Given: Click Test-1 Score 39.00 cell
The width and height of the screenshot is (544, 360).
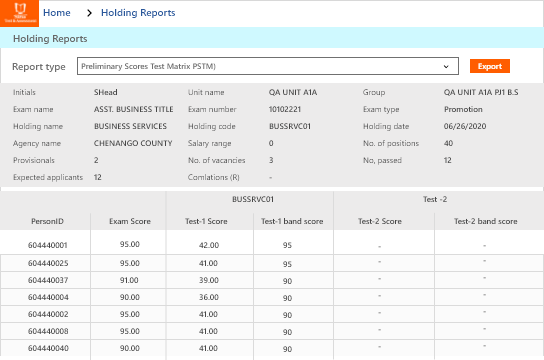Looking at the screenshot, I should [x=209, y=280].
